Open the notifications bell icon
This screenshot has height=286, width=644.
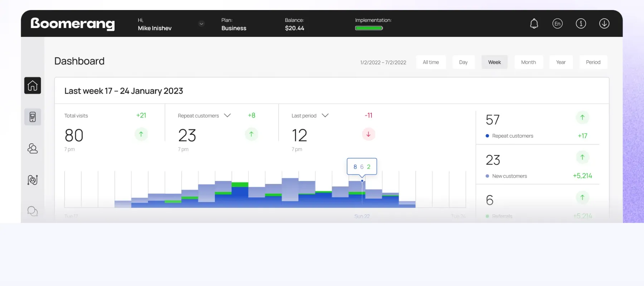point(534,24)
